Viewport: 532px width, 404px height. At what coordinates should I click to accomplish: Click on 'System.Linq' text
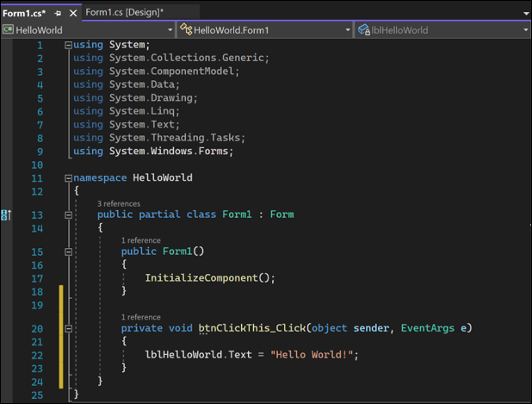(x=142, y=111)
